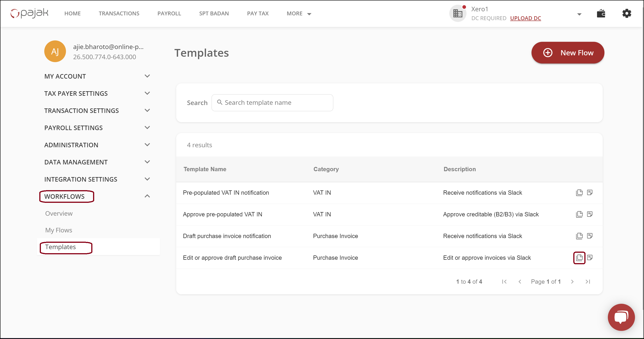
Task: Open Xero1 company switcher dropdown
Action: (579, 14)
